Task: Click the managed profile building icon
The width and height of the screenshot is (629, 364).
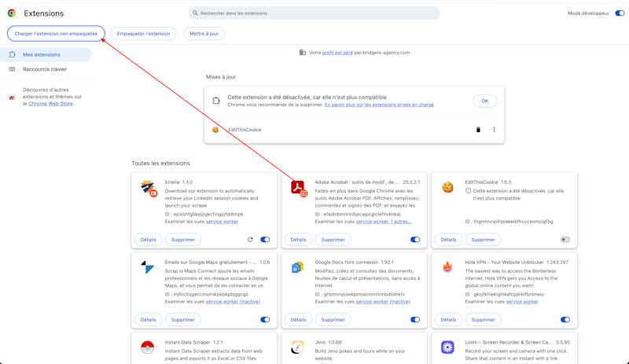Action: 303,53
